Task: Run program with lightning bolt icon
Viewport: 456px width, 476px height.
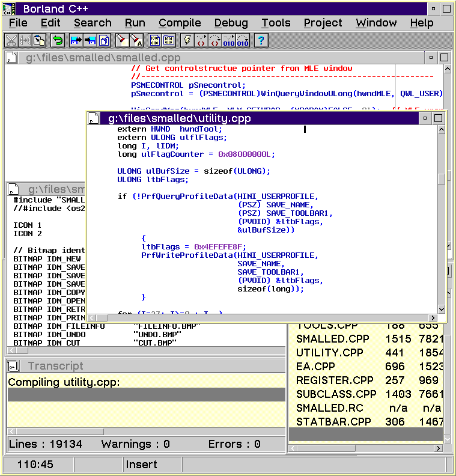Action: 187,40
